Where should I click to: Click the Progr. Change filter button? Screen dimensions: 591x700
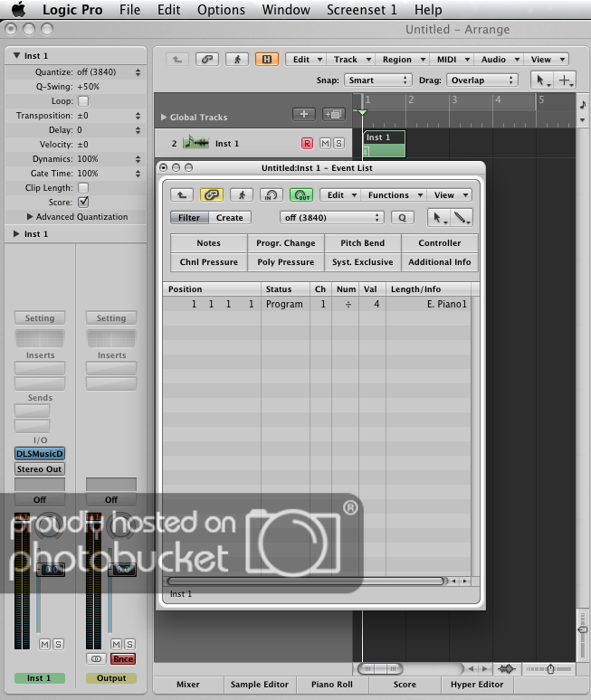(x=286, y=243)
